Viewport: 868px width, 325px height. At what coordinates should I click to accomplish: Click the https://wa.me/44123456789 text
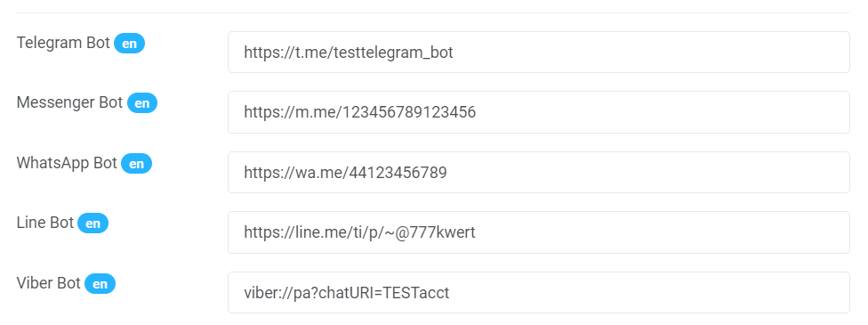pyautogui.click(x=345, y=173)
